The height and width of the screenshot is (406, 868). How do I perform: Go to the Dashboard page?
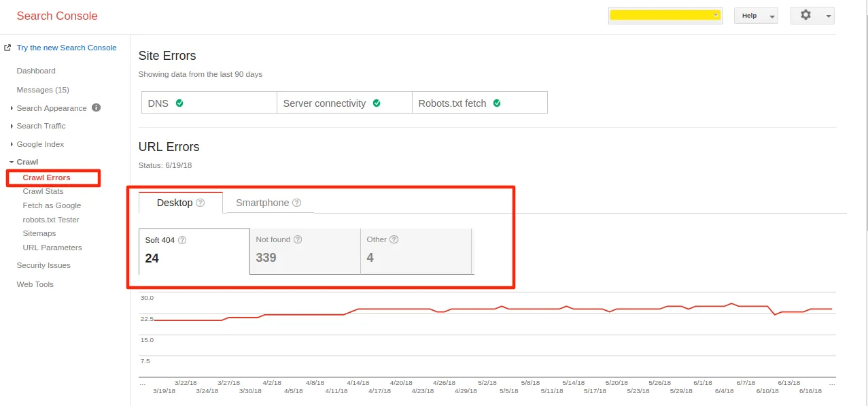[36, 71]
